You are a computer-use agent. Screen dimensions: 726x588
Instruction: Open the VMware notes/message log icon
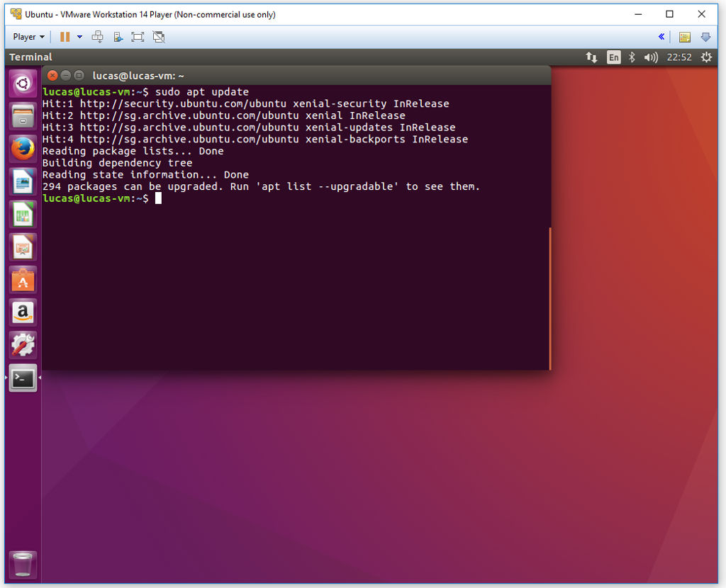685,37
